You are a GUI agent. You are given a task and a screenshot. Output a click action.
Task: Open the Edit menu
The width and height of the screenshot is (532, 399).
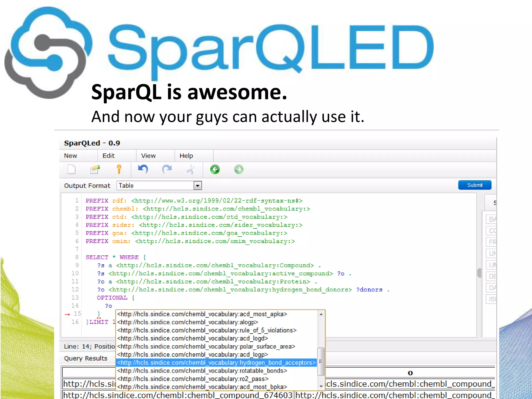(x=109, y=156)
